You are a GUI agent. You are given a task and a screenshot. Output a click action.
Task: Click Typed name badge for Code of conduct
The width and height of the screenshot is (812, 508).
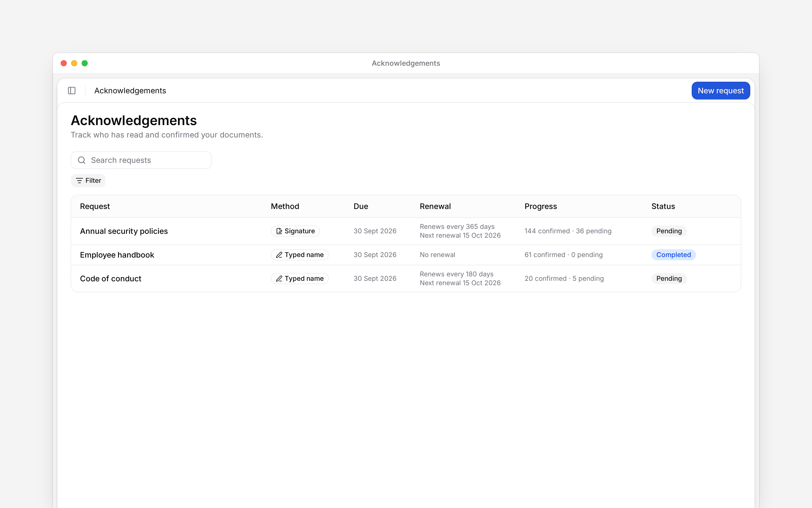[300, 279]
